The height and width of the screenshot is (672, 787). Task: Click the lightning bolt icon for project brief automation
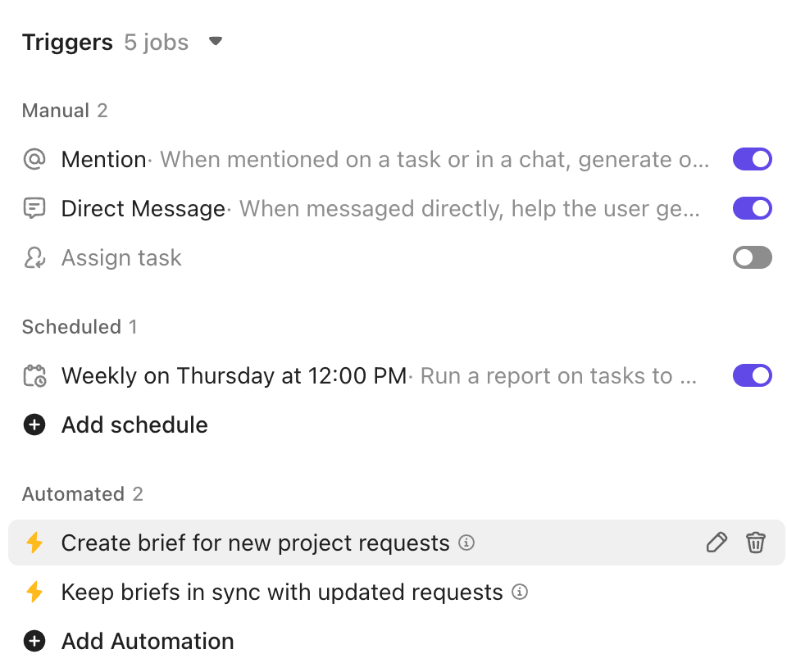[35, 543]
